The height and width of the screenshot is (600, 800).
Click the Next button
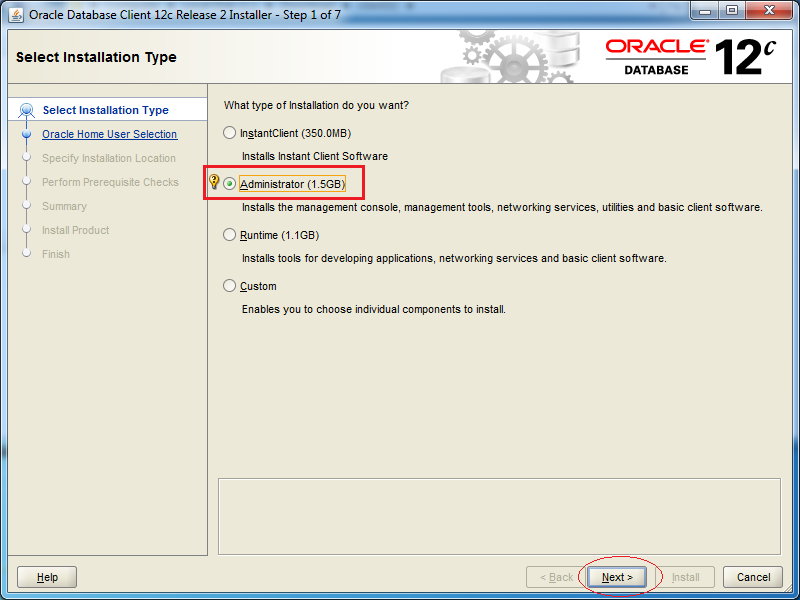(617, 577)
